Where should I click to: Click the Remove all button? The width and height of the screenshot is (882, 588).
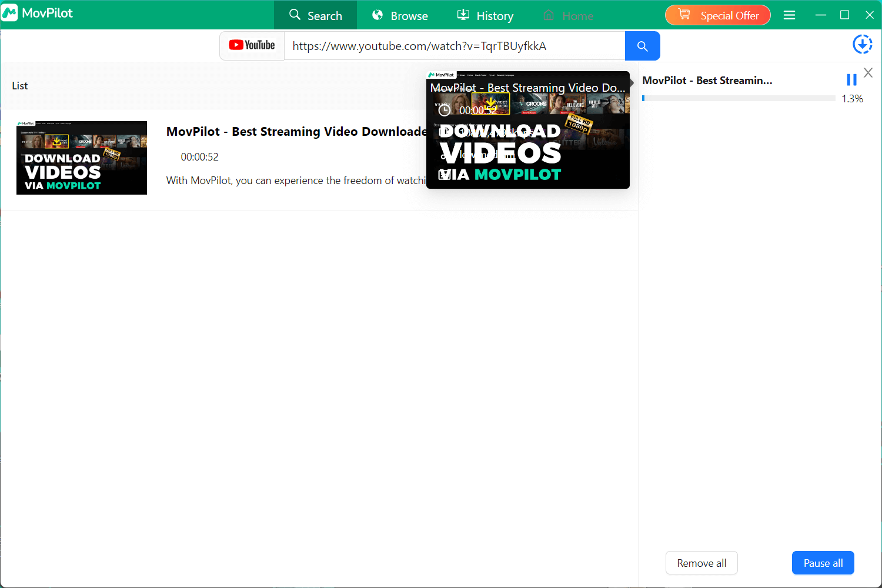coord(701,563)
